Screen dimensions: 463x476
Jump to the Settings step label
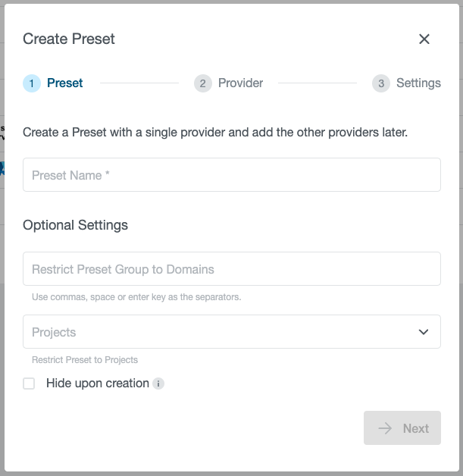[x=418, y=83]
